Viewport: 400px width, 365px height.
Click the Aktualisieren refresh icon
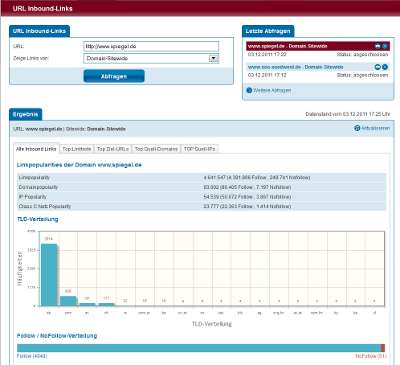click(357, 128)
